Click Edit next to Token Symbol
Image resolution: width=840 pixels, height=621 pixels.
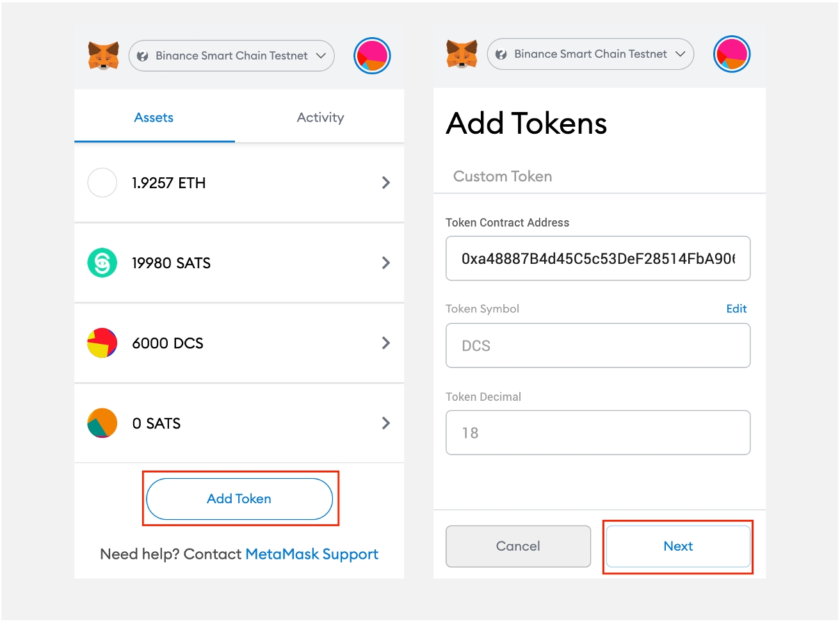pos(736,309)
